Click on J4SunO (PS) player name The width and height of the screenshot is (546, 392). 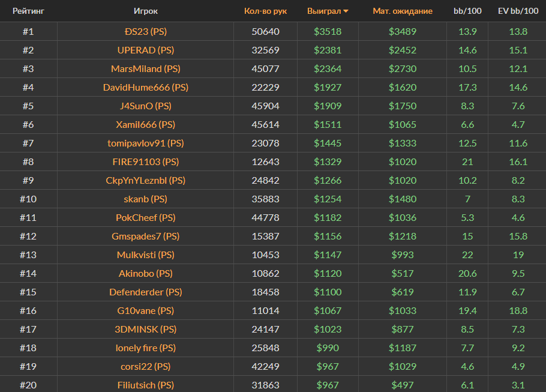(145, 106)
